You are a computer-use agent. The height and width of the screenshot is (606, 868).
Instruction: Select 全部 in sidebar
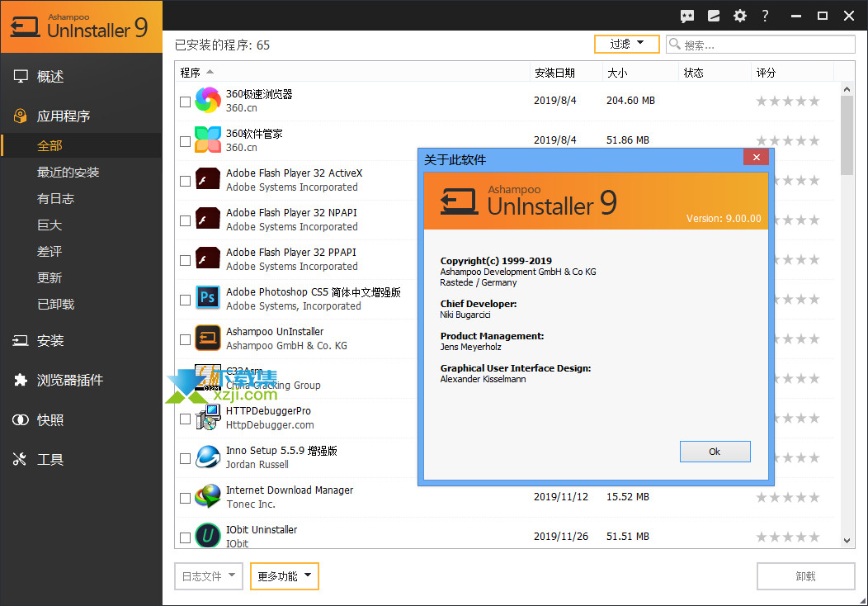coord(82,145)
